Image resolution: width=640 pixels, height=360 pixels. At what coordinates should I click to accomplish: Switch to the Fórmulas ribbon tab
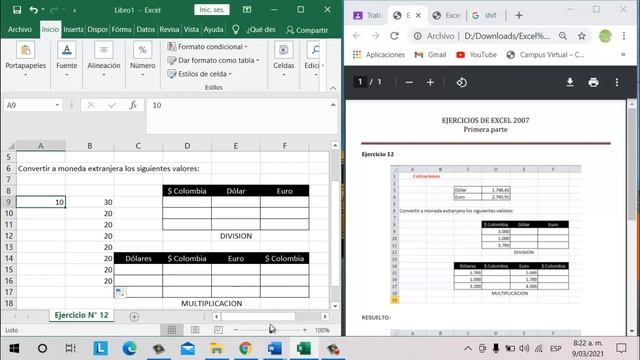pos(121,29)
